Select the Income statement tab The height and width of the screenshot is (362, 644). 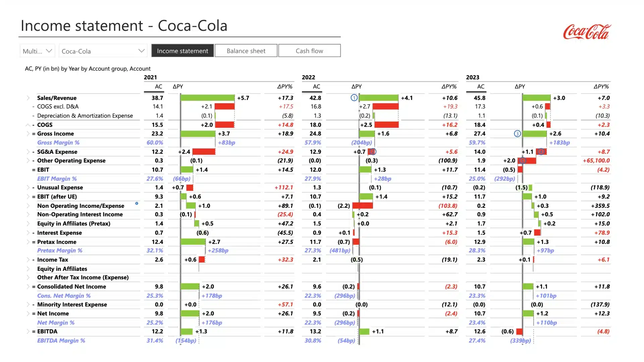(x=182, y=51)
